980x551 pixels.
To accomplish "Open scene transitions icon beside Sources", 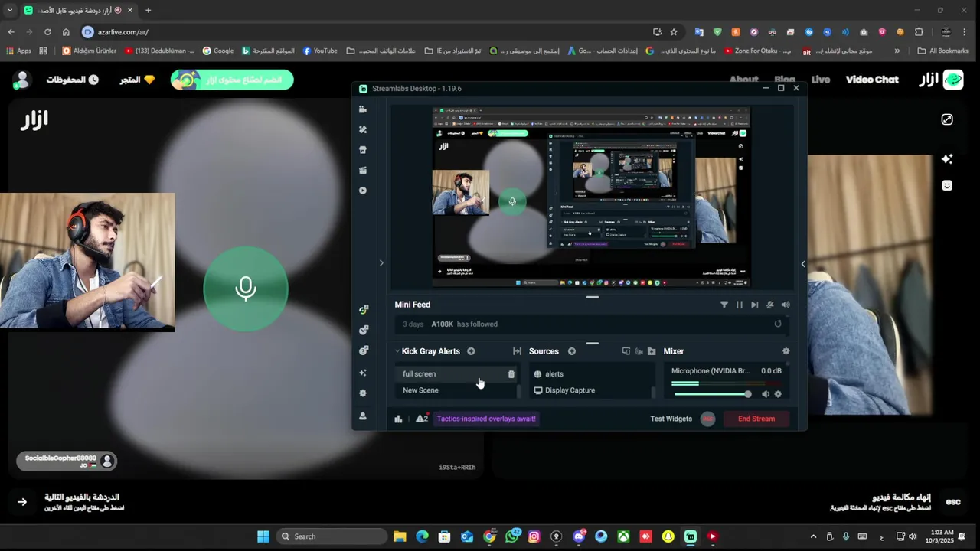I will (517, 351).
